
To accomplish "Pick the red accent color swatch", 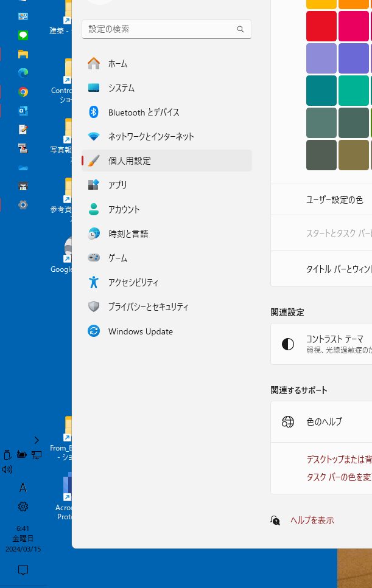I will (321, 26).
